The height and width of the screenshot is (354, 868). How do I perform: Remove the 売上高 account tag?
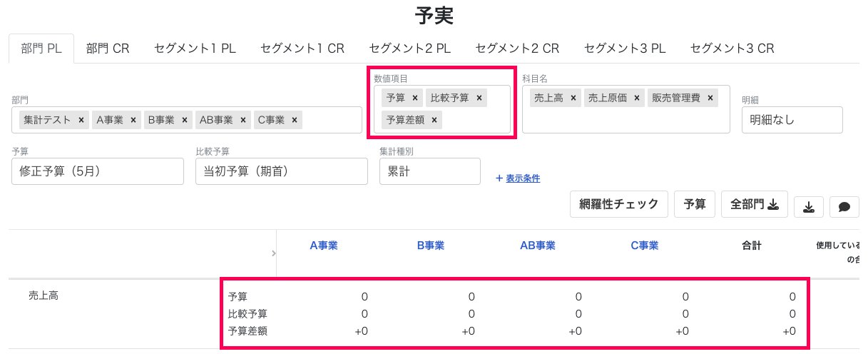pyautogui.click(x=573, y=98)
